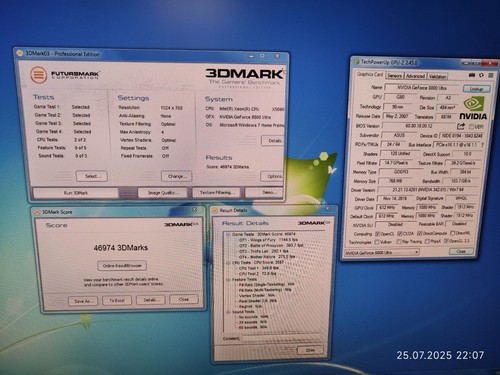Viewport: 500px width, 375px height.
Task: Select the GT2 - Battle of Proxycon result
Action: [271, 245]
